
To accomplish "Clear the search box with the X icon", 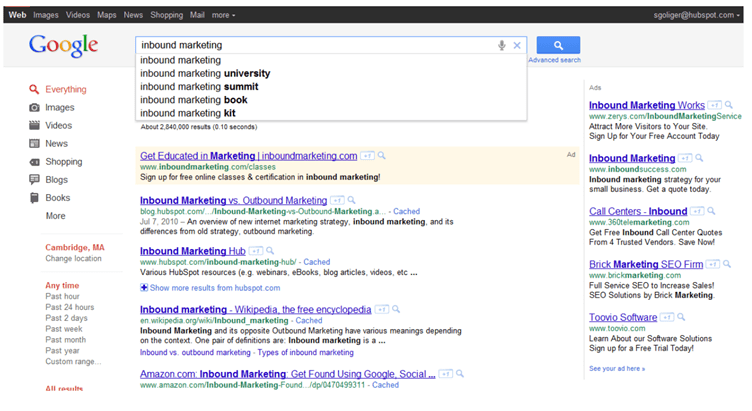I will coord(517,46).
